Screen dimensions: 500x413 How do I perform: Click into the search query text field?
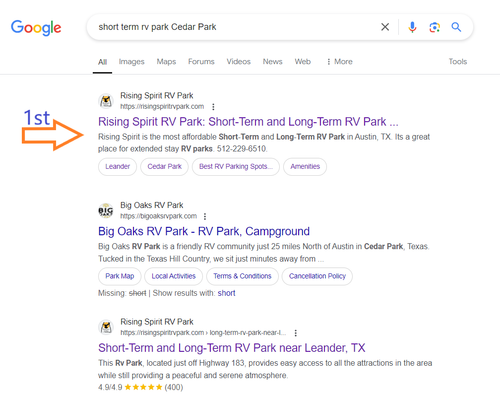tap(233, 27)
